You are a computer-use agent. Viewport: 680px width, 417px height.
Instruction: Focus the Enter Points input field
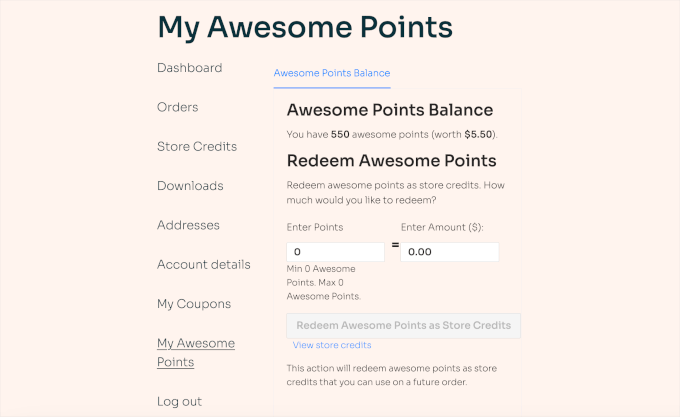[335, 252]
